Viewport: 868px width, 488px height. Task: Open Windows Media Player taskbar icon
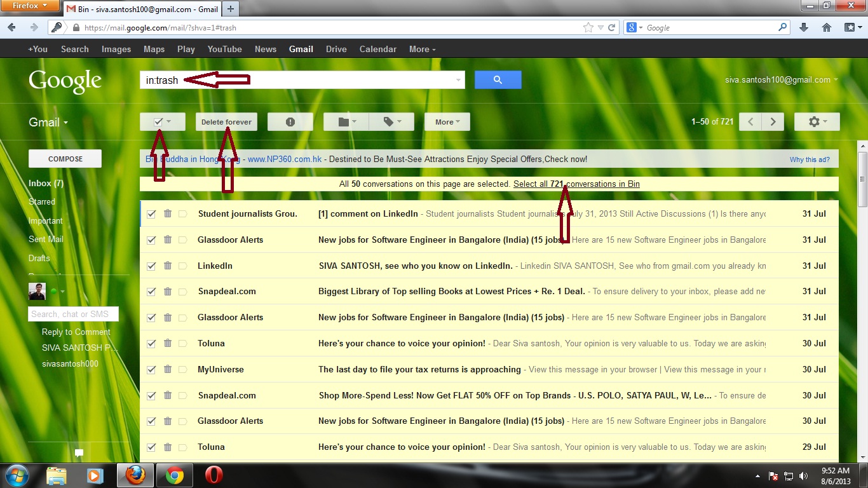(x=95, y=475)
